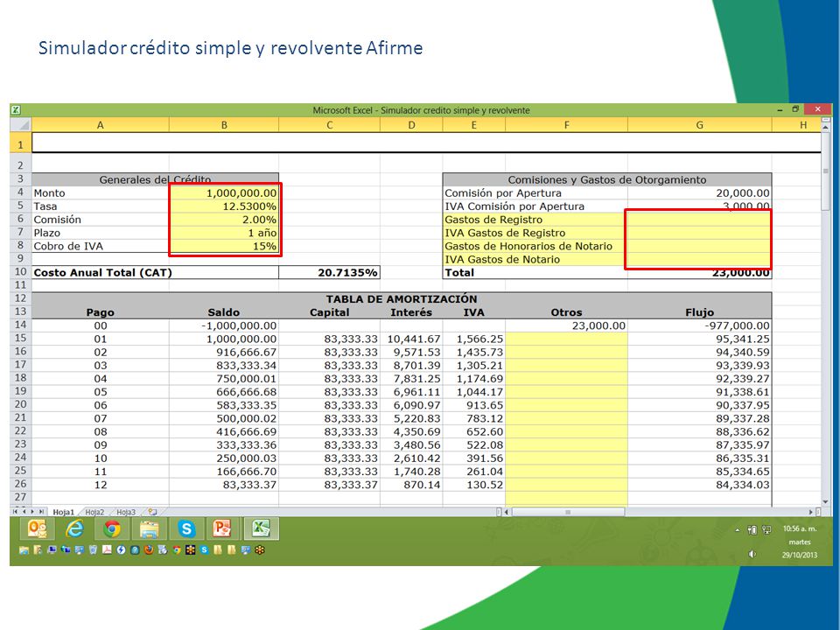The image size is (840, 630).
Task: Insert a new worksheet tab icon
Action: pyautogui.click(x=152, y=512)
